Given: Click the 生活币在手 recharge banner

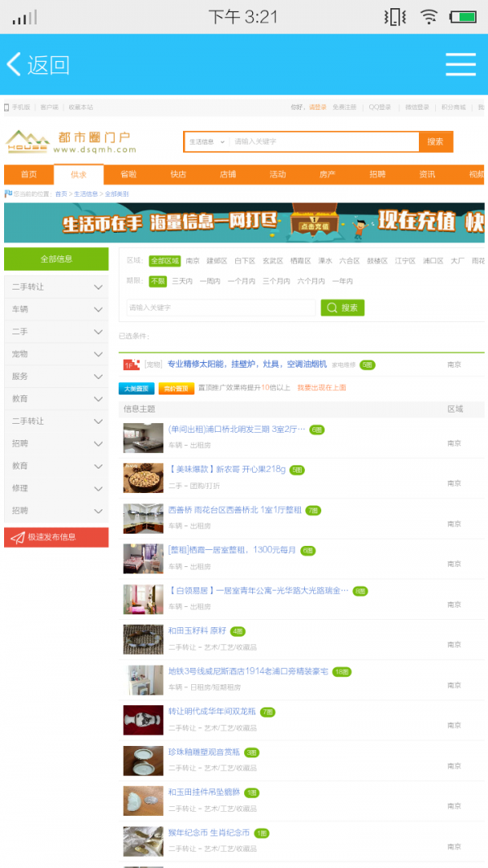Looking at the screenshot, I should click(244, 223).
